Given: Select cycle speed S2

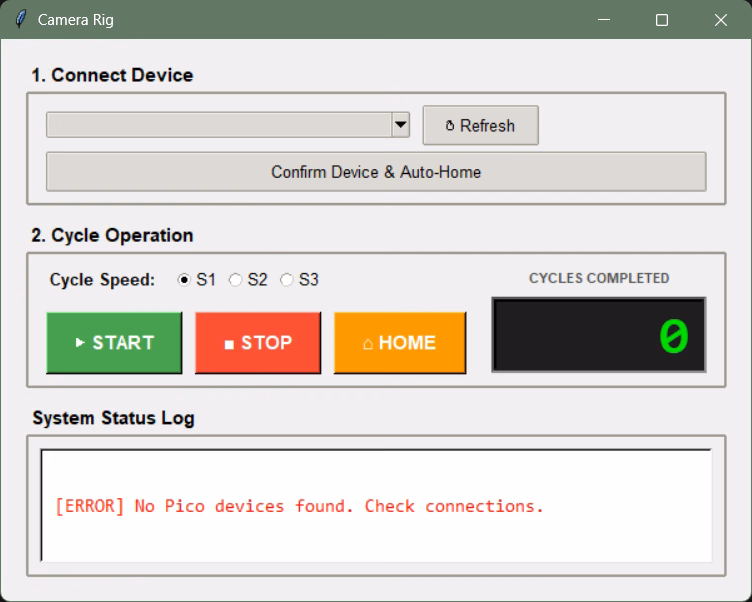Looking at the screenshot, I should (x=248, y=280).
